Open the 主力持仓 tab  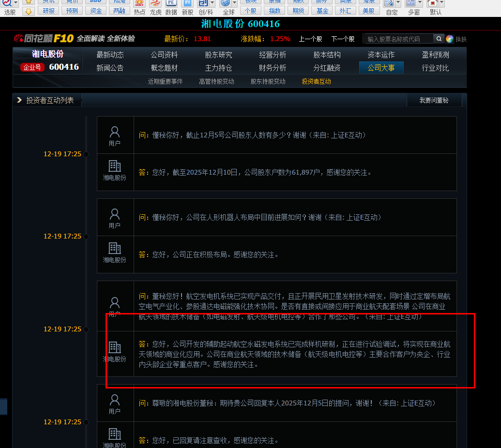pos(218,68)
